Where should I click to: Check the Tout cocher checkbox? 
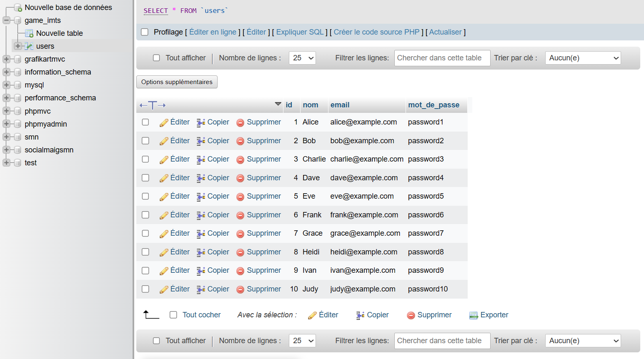click(173, 315)
